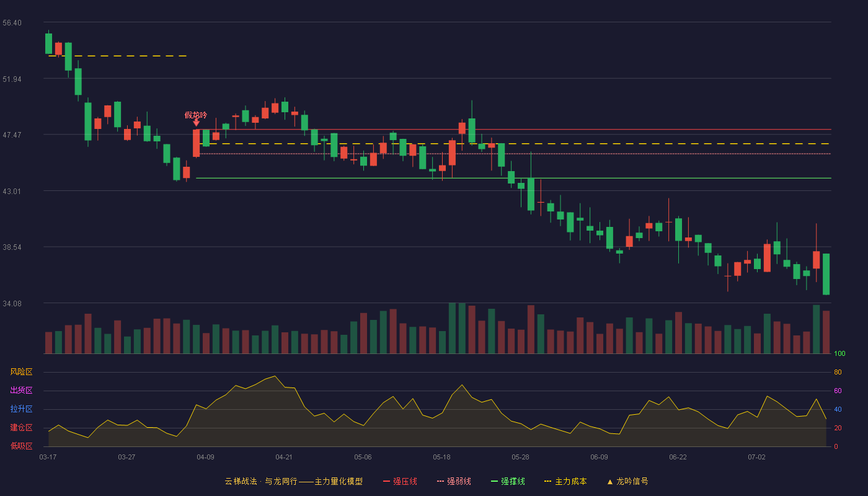Select the 出货区 zone label
Screen dimensions: 868x496
(x=22, y=391)
